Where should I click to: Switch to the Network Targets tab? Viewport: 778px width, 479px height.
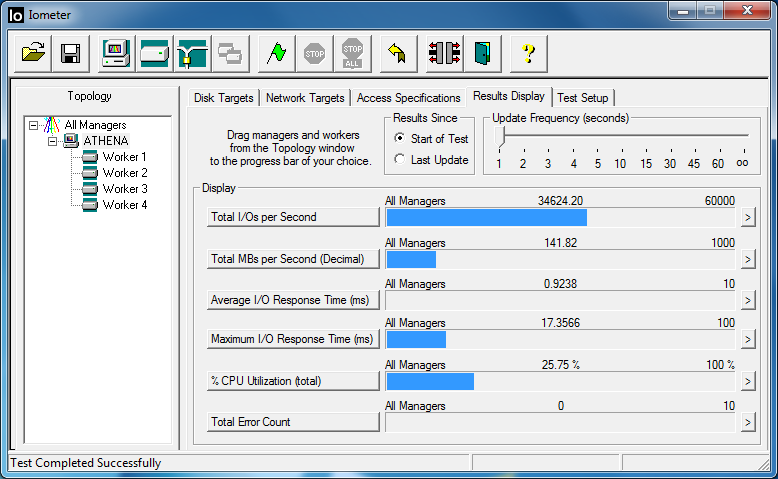305,98
